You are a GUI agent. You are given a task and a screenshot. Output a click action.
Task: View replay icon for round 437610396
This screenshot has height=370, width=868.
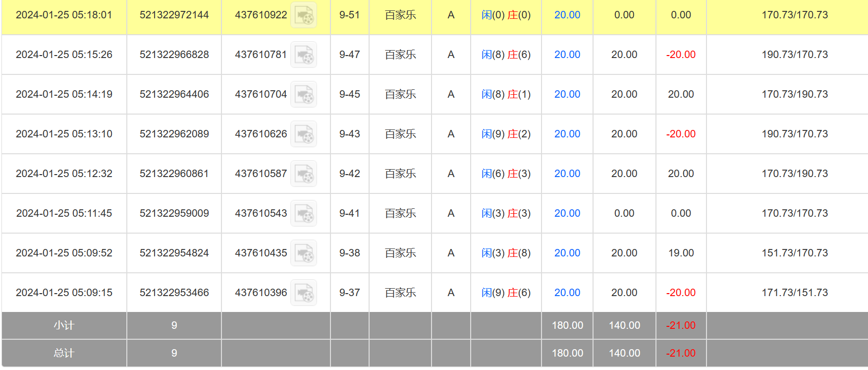pos(304,293)
